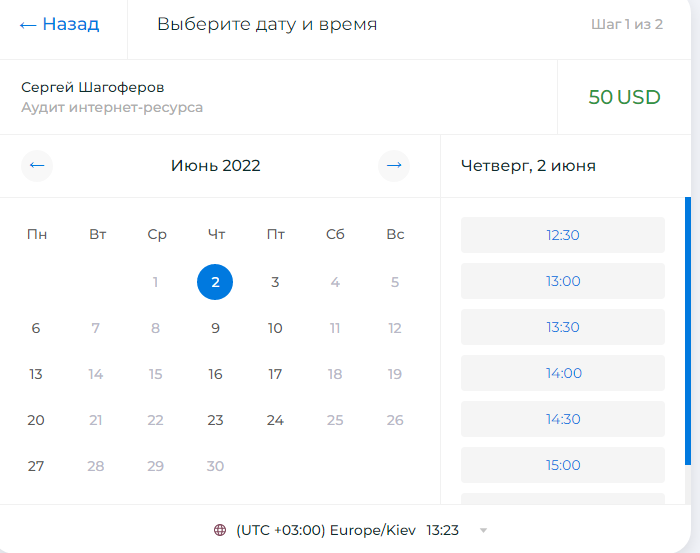Select the 13:00 time slot
The width and height of the screenshot is (700, 553).
tap(562, 281)
